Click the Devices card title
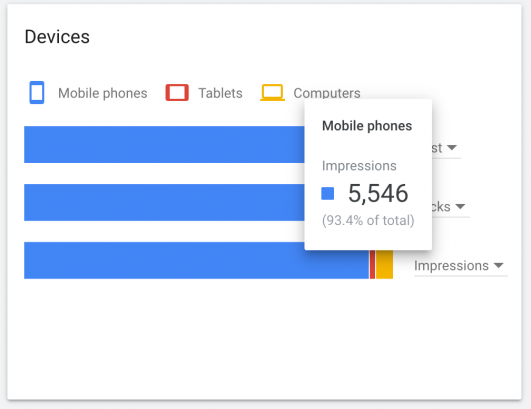This screenshot has width=531, height=409. click(57, 37)
